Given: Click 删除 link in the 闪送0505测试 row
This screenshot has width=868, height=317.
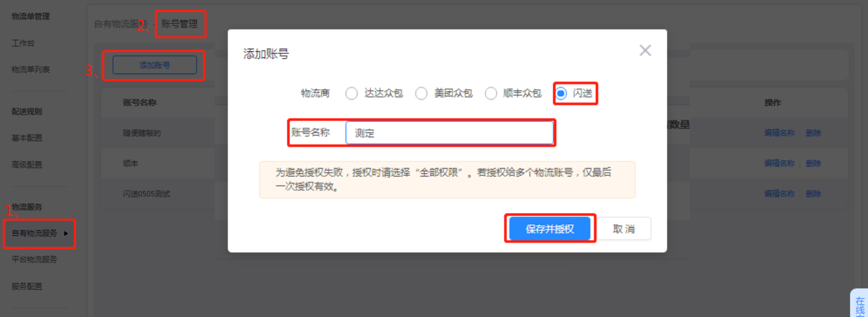Looking at the screenshot, I should (x=813, y=194).
